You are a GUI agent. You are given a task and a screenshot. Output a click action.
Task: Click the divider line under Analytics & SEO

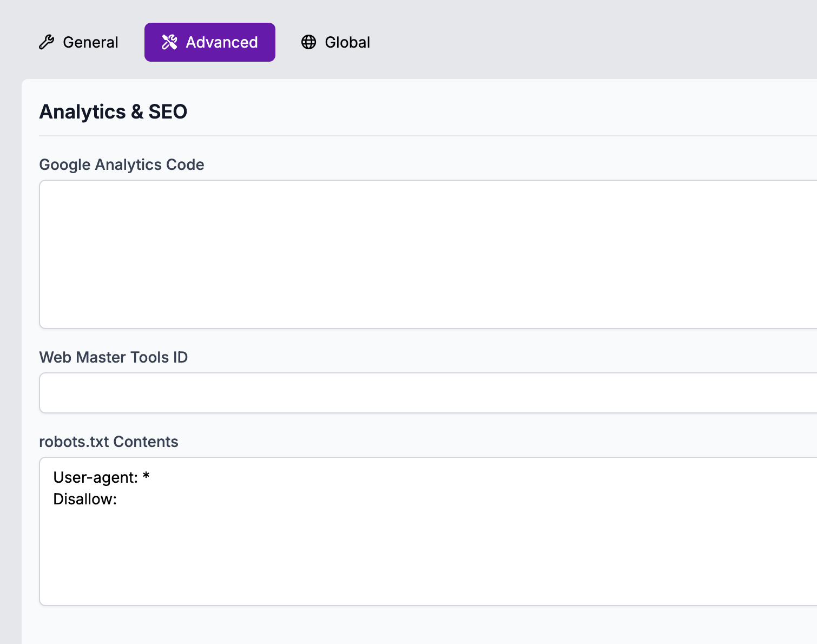pyautogui.click(x=427, y=135)
